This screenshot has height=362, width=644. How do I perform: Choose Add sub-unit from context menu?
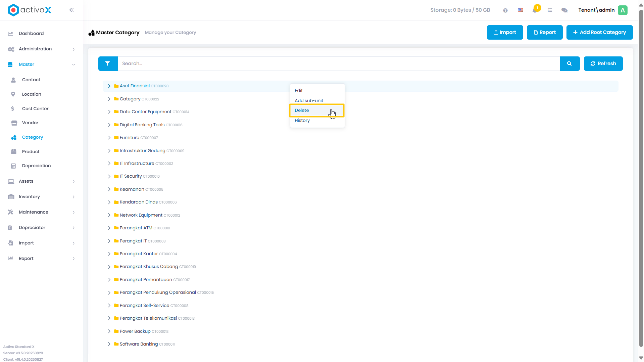coord(317,101)
